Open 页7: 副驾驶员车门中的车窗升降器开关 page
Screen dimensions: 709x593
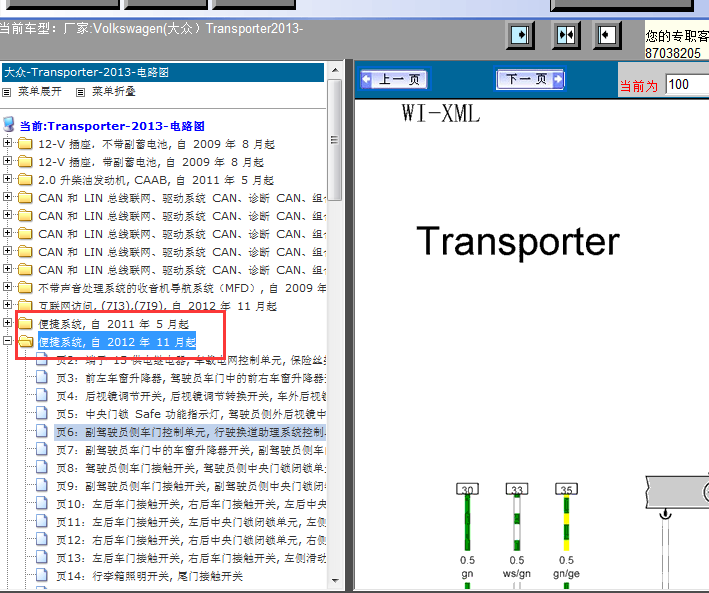click(x=191, y=451)
